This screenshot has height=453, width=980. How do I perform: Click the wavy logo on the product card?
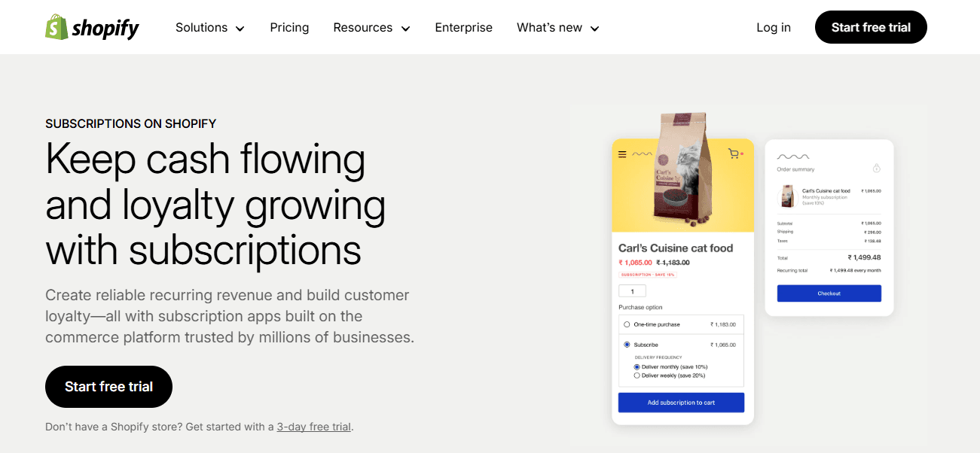point(642,154)
